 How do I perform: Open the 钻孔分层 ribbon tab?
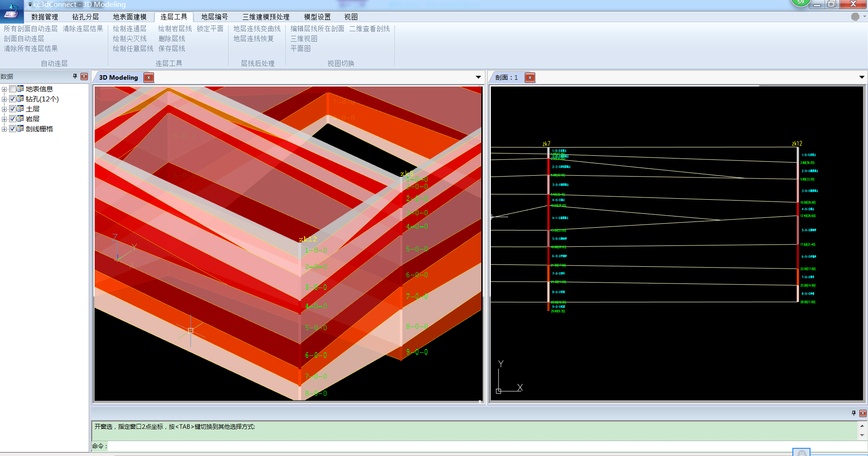coord(86,17)
